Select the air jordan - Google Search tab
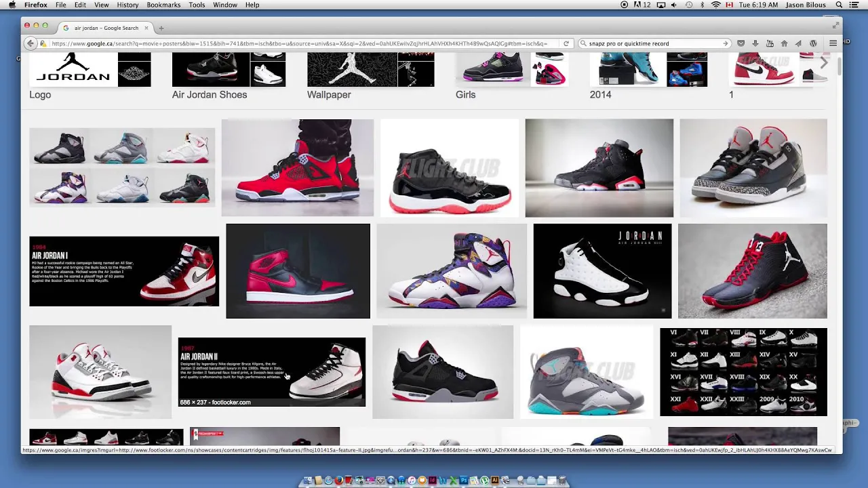 (105, 28)
